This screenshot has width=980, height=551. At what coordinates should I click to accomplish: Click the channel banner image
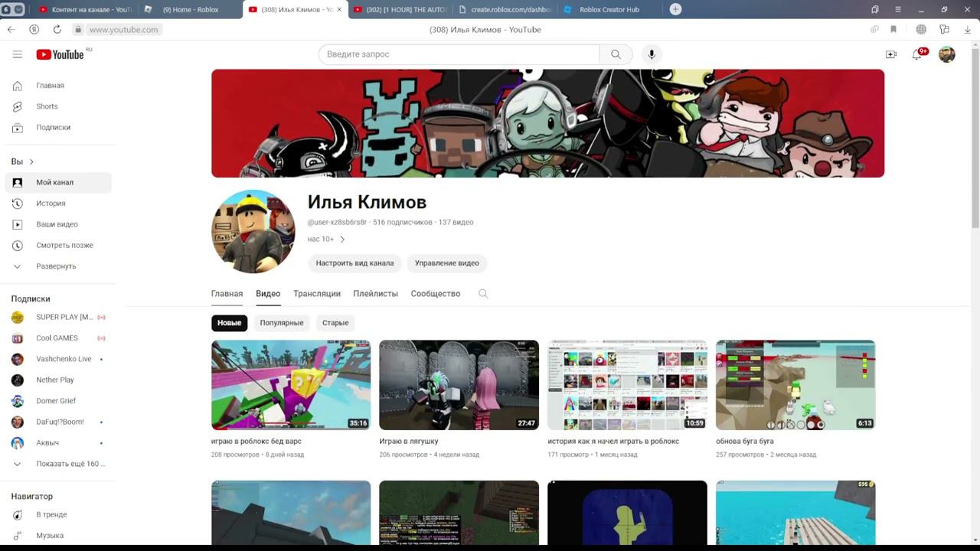click(x=547, y=123)
